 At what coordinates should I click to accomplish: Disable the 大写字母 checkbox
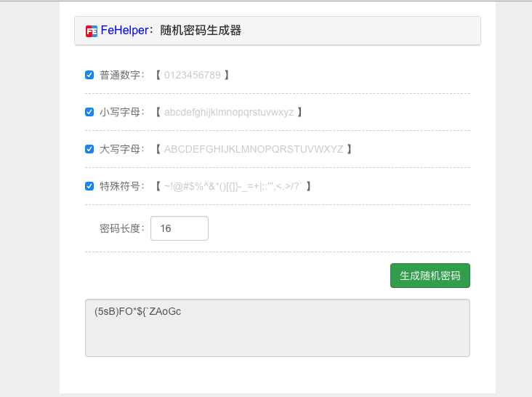coord(89,149)
